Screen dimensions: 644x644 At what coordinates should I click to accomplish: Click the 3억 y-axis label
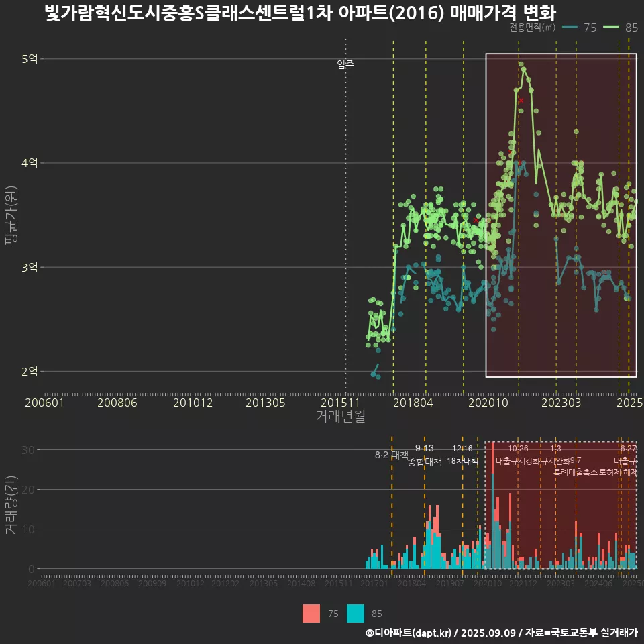(30, 267)
